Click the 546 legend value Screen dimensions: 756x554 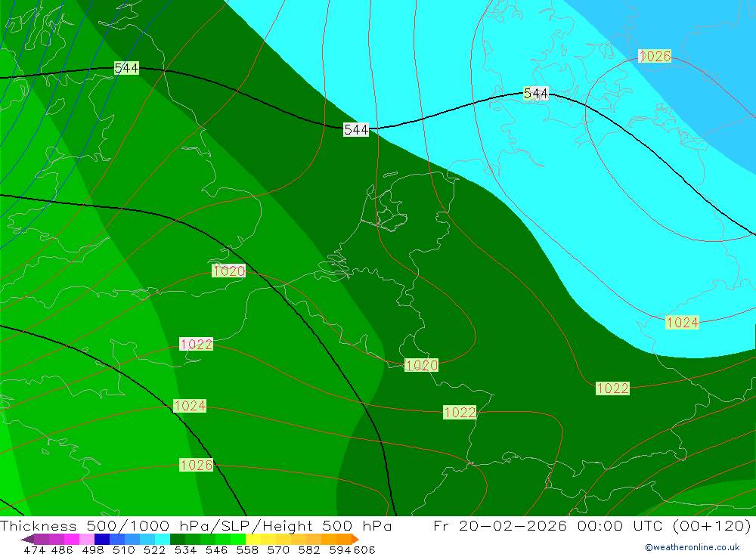point(216,549)
